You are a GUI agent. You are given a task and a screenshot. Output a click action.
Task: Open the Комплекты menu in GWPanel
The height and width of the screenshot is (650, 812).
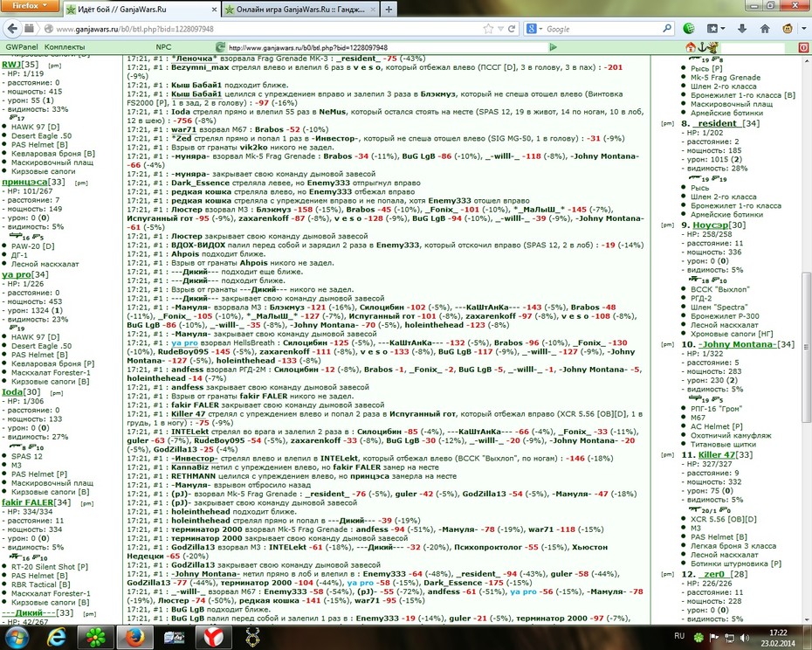pyautogui.click(x=65, y=47)
